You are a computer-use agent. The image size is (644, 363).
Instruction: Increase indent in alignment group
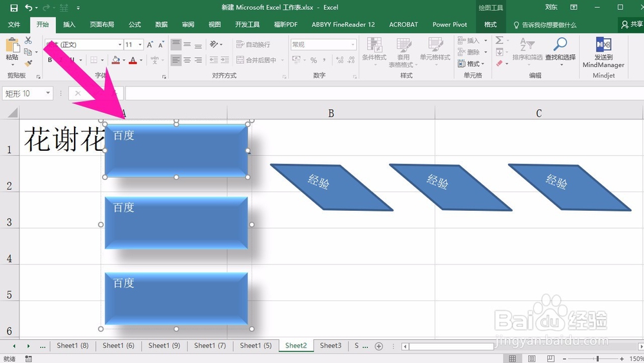tap(225, 60)
